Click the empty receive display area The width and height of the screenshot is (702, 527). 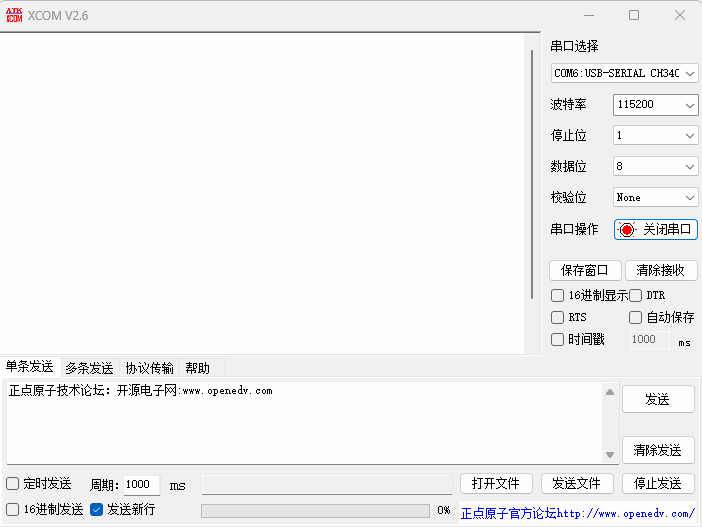[262, 193]
